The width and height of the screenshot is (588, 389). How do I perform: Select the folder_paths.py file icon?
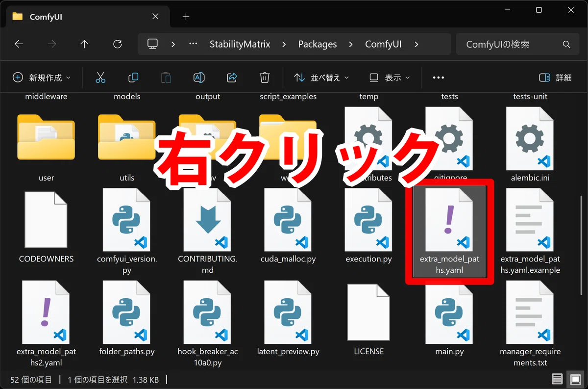click(x=127, y=312)
